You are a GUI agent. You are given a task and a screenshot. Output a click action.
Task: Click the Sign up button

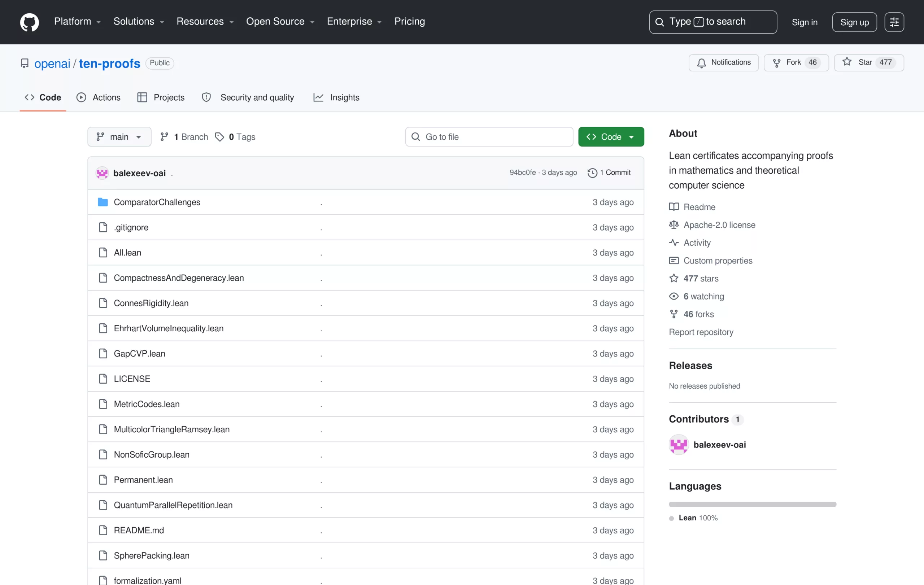tap(854, 22)
